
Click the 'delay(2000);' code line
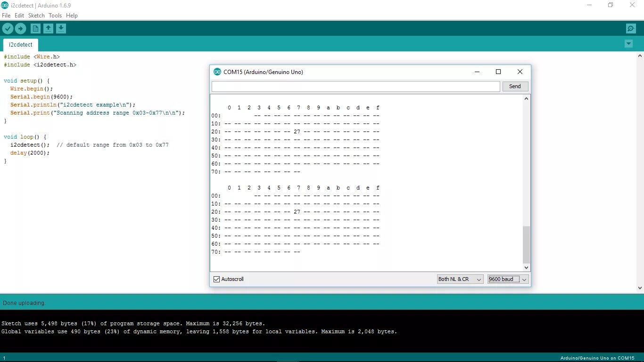click(30, 153)
